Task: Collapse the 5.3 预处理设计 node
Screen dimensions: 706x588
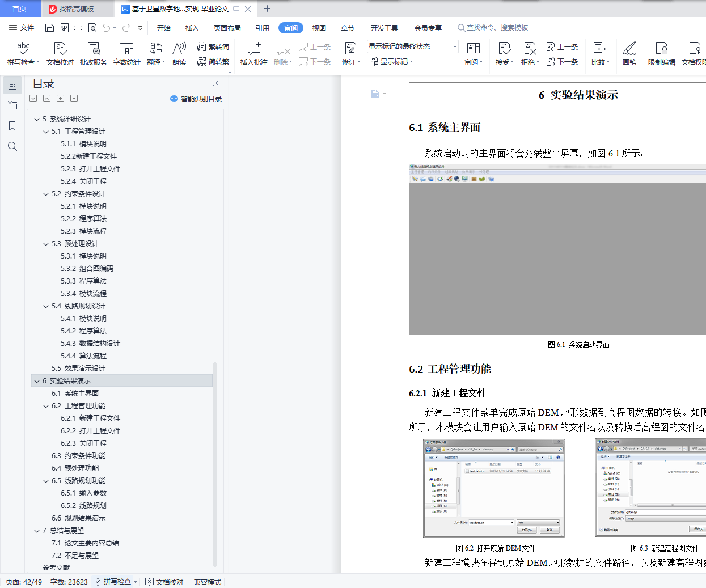Action: pyautogui.click(x=46, y=244)
